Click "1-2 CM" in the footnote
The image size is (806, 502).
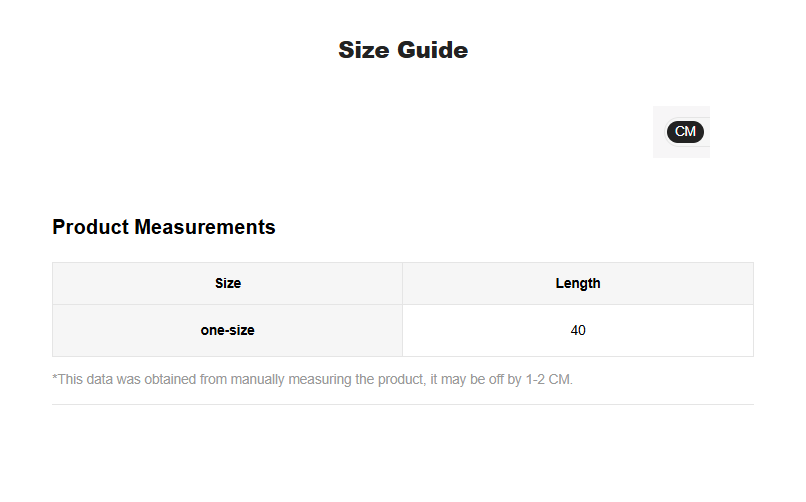pos(548,380)
